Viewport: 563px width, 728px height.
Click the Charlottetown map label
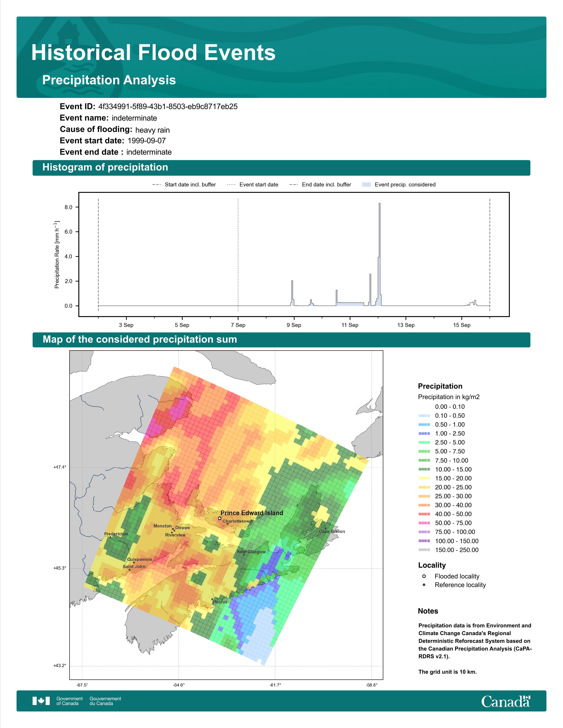click(238, 521)
